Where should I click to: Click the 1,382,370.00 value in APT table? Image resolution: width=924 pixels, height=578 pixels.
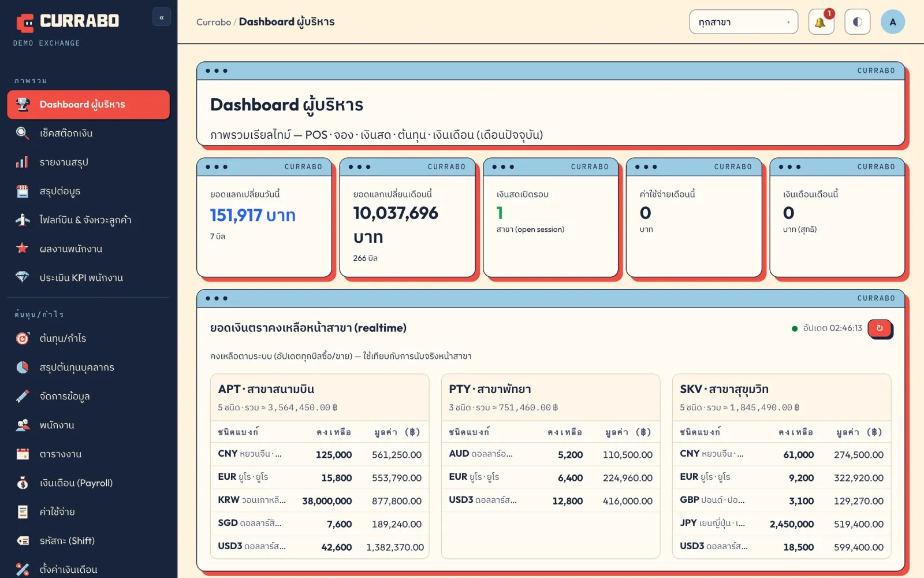pyautogui.click(x=395, y=547)
